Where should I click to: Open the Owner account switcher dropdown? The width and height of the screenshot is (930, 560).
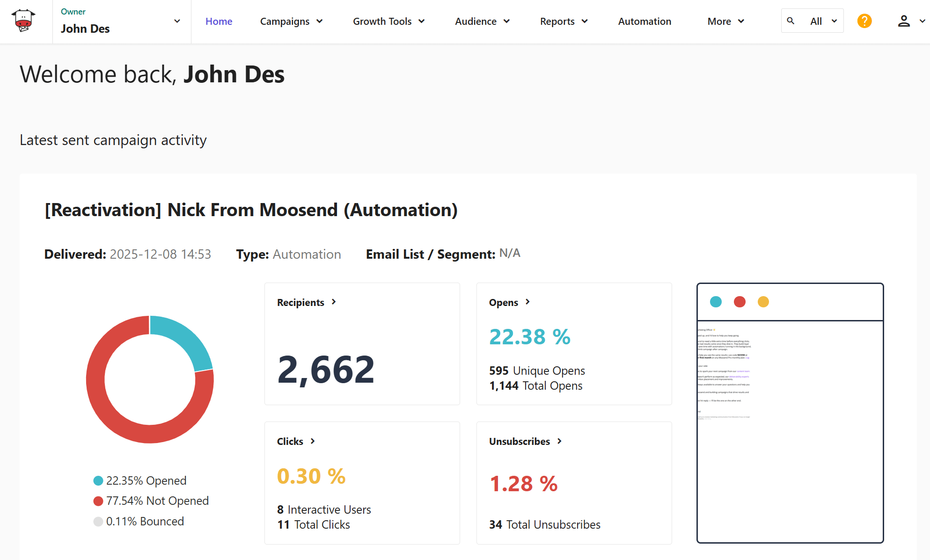176,21
